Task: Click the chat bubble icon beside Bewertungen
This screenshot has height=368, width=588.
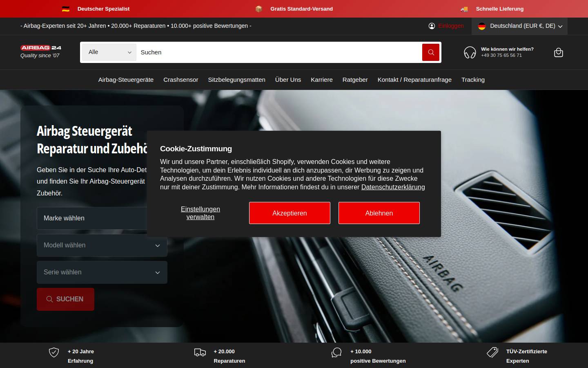Action: tap(336, 352)
